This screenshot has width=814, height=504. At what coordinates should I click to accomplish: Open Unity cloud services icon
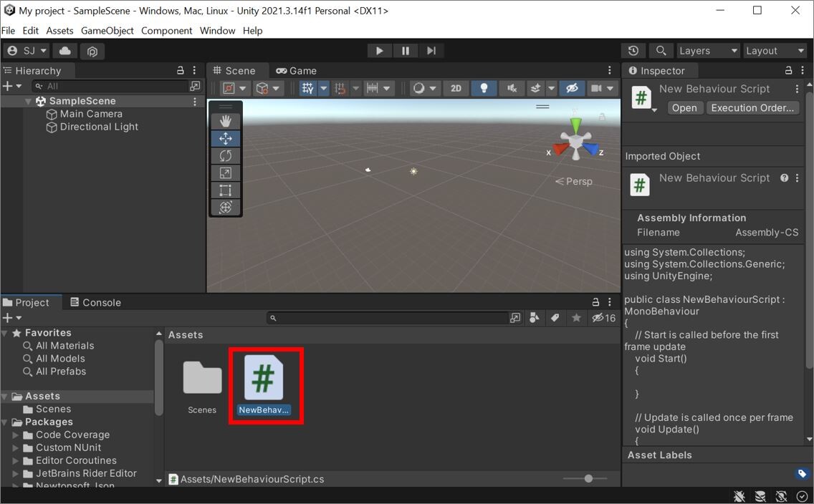point(65,51)
